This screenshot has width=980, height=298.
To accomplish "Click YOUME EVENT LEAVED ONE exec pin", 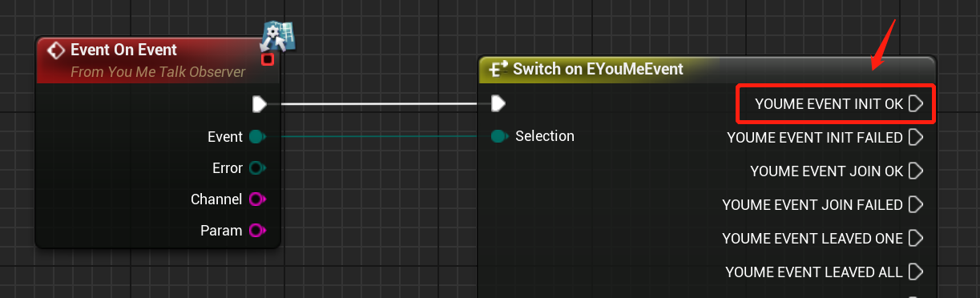I will [x=917, y=239].
